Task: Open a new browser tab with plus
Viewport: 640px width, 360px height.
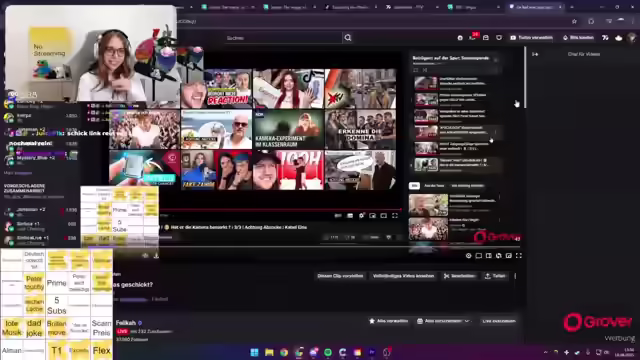Action: click(x=572, y=7)
